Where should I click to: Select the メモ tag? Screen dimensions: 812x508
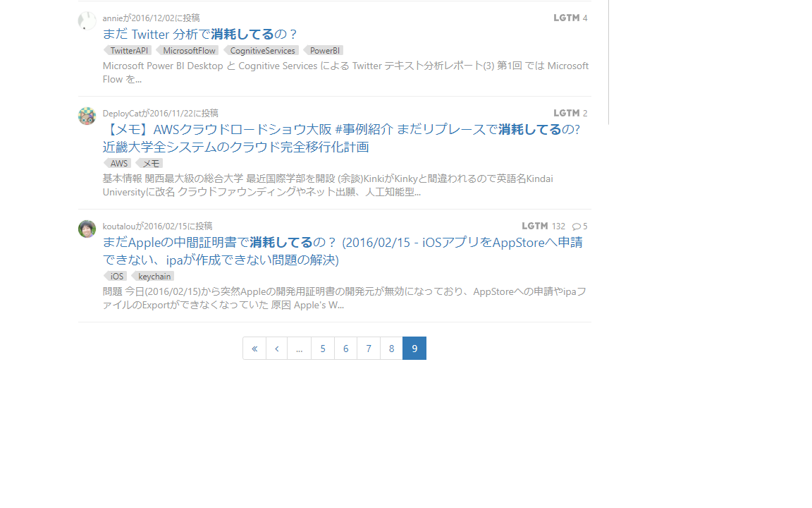point(149,163)
